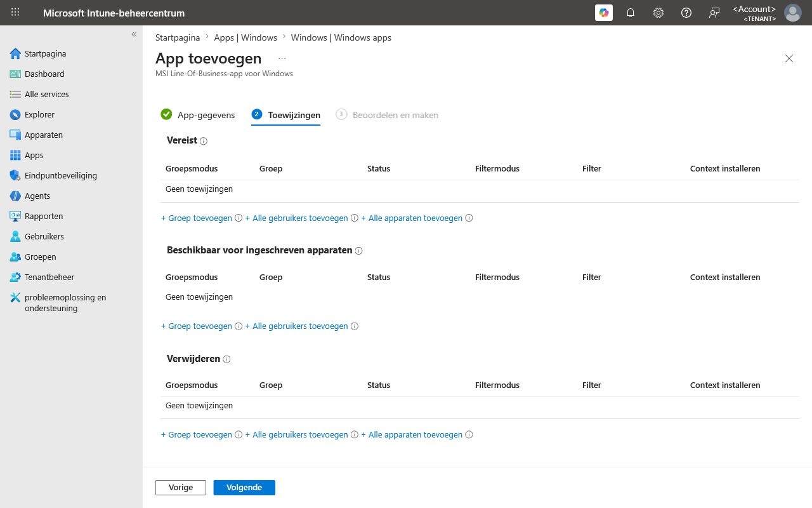Add all devices under Vereist section
Screen dimensions: 812x508
point(412,218)
